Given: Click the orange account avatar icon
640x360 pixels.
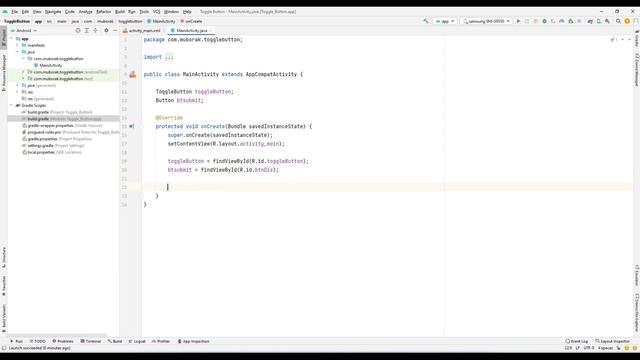Looking at the screenshot, I should 627,21.
